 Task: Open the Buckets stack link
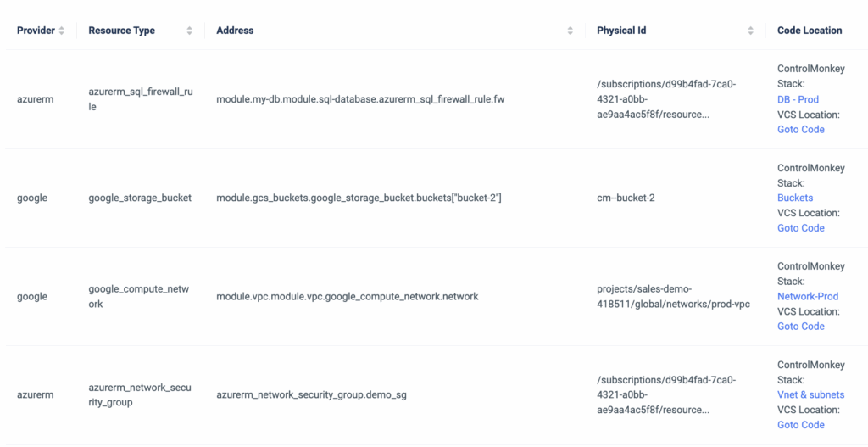(x=794, y=198)
